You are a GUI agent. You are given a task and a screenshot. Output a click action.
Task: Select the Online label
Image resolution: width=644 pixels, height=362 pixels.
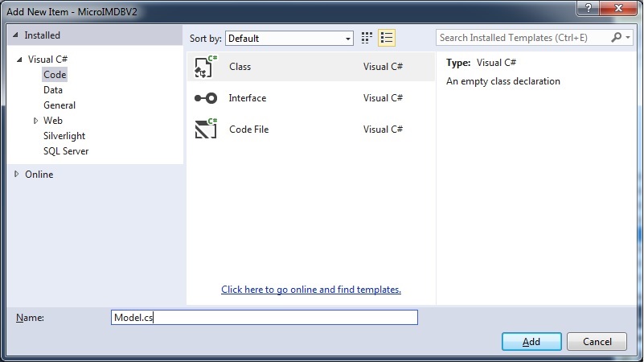(39, 175)
